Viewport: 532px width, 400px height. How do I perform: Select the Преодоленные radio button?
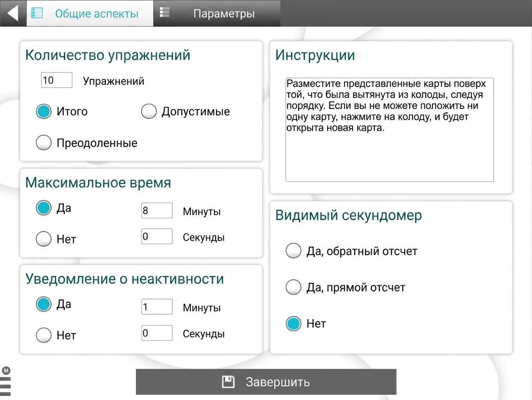coord(44,142)
